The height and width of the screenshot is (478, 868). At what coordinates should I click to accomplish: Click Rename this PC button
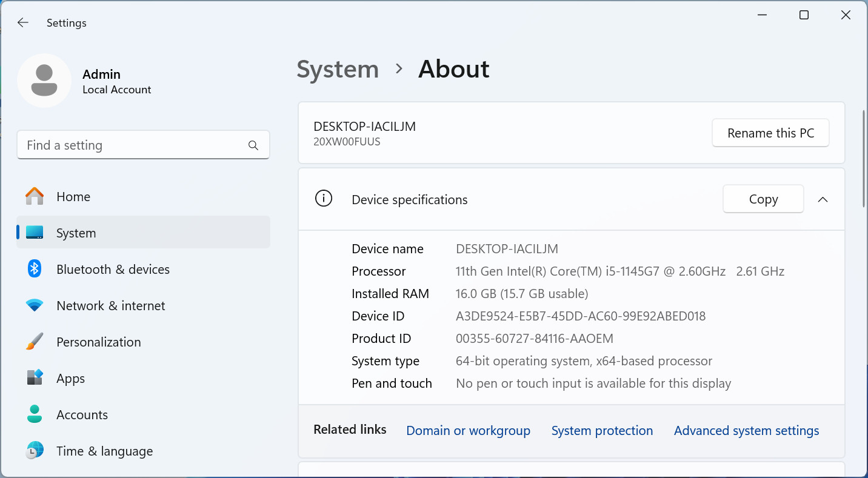770,133
